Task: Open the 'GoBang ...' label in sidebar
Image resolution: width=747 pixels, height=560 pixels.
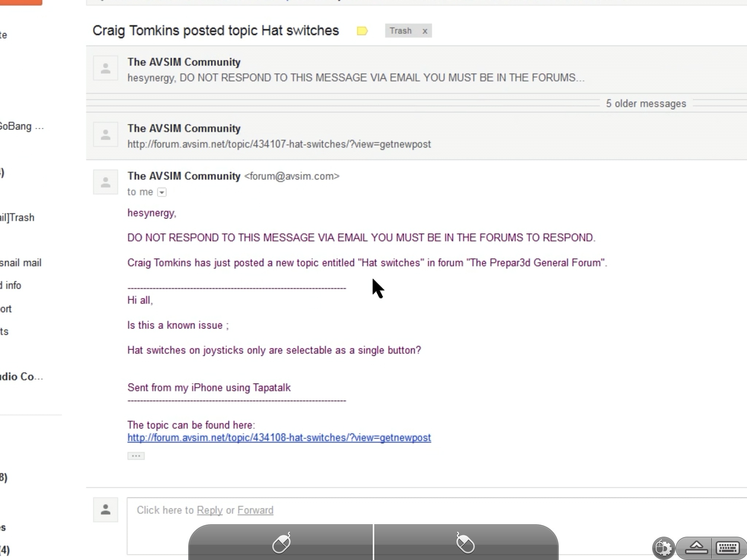Action: [x=22, y=127]
